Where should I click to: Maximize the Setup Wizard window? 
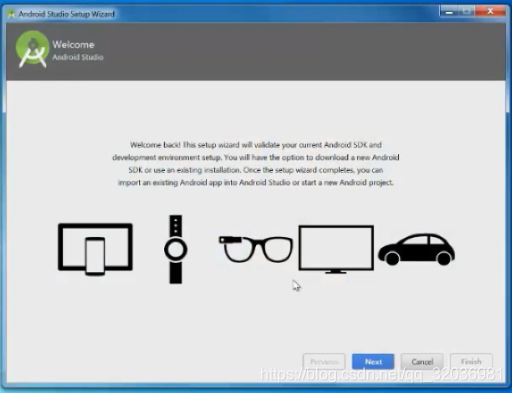click(467, 12)
